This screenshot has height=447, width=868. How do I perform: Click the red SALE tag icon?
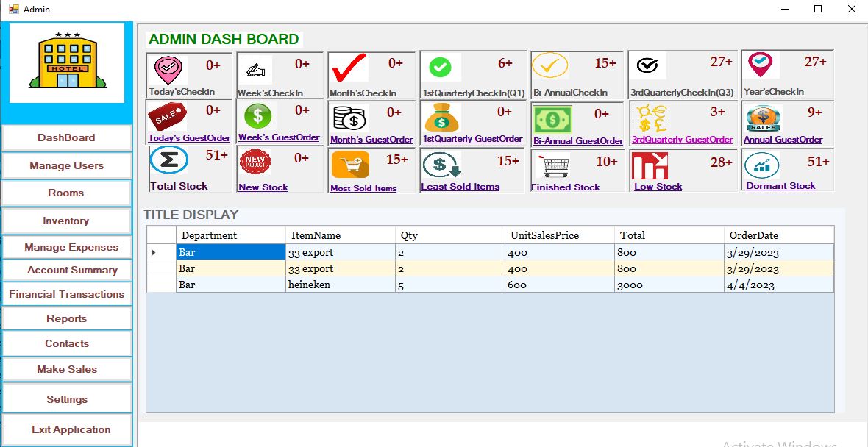coord(167,117)
